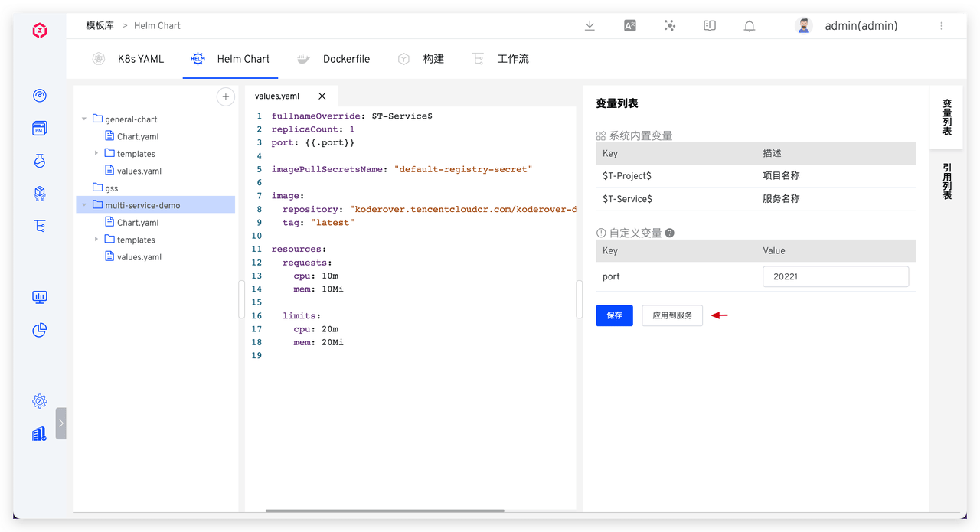This screenshot has width=980, height=532.
Task: Click the blue 保存 button
Action: [x=614, y=315]
